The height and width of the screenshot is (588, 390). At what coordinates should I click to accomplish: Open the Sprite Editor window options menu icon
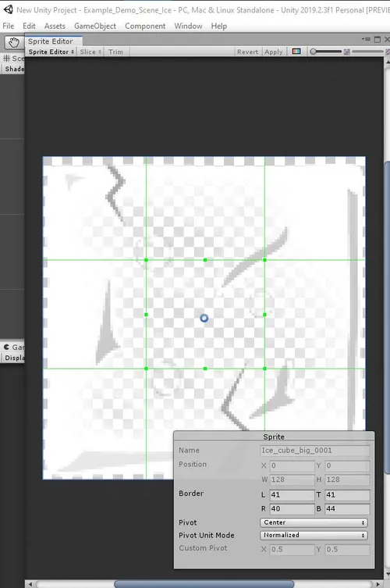tap(366, 39)
